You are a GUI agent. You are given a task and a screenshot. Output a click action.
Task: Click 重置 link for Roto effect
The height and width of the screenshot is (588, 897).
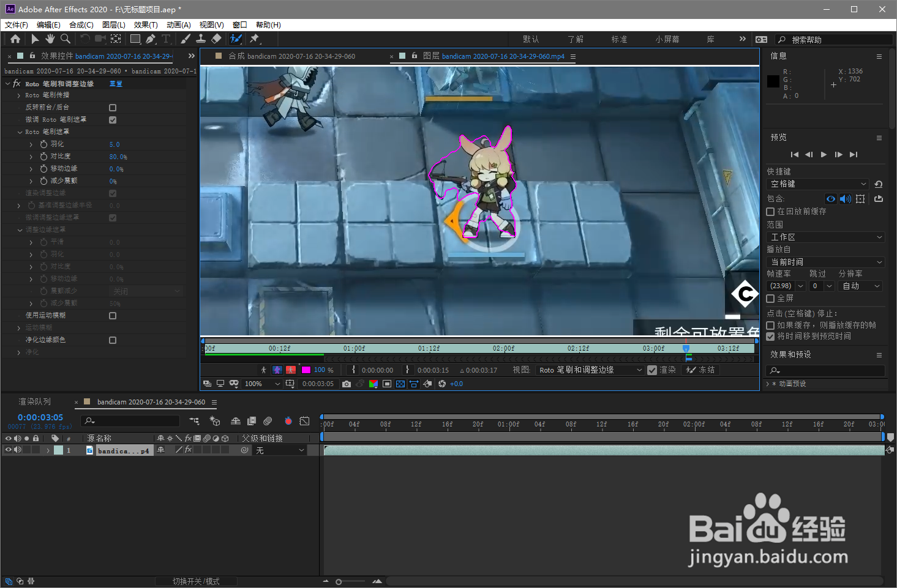(116, 84)
